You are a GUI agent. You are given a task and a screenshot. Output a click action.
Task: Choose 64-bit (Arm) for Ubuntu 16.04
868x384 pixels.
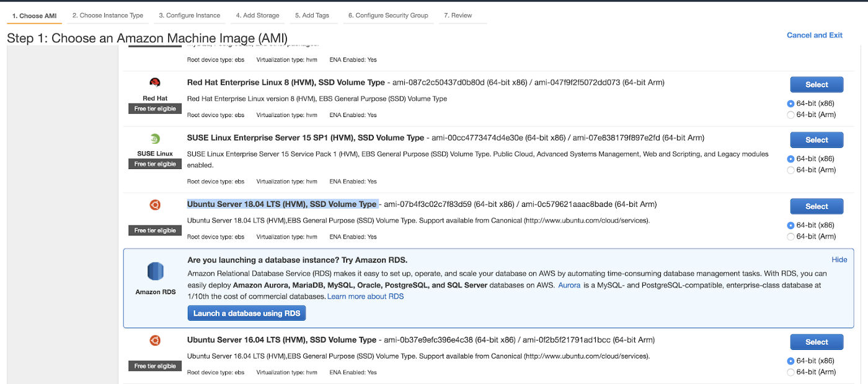[790, 372]
